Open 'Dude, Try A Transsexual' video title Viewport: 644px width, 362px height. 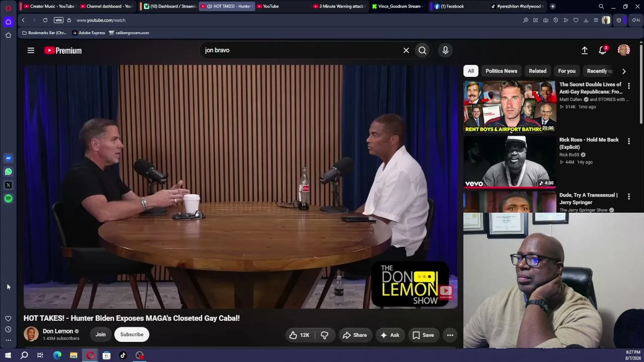588,199
